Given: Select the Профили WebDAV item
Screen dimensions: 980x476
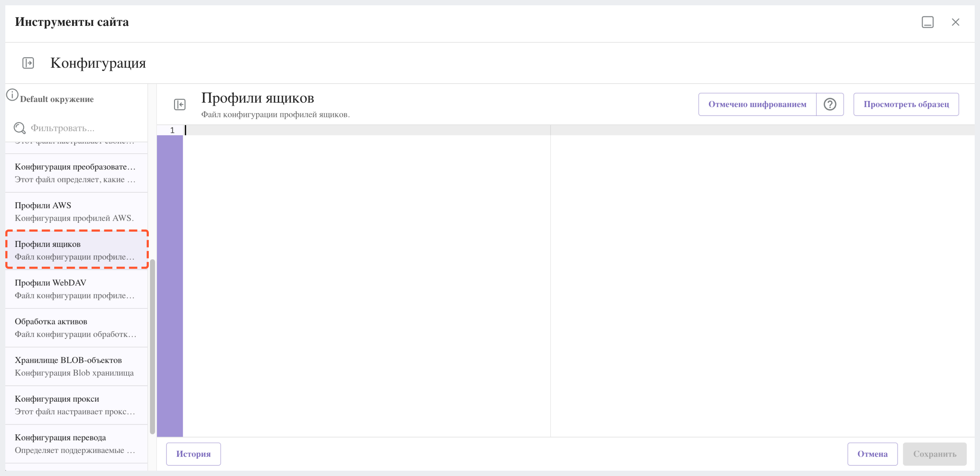Looking at the screenshot, I should [x=77, y=289].
